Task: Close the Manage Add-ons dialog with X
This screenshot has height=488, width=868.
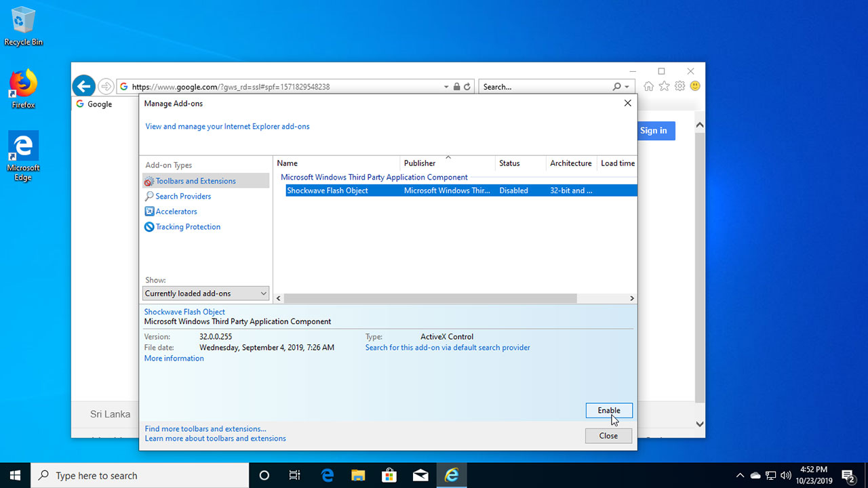Action: (x=627, y=103)
